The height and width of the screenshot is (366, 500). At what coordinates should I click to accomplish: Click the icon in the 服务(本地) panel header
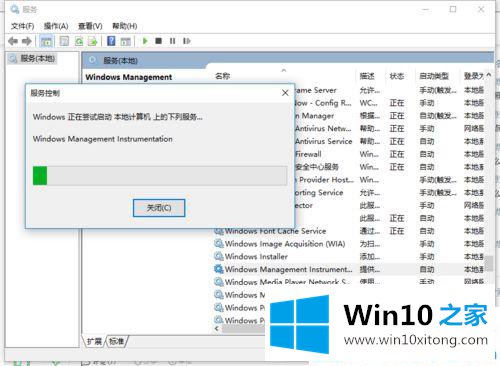tap(93, 60)
